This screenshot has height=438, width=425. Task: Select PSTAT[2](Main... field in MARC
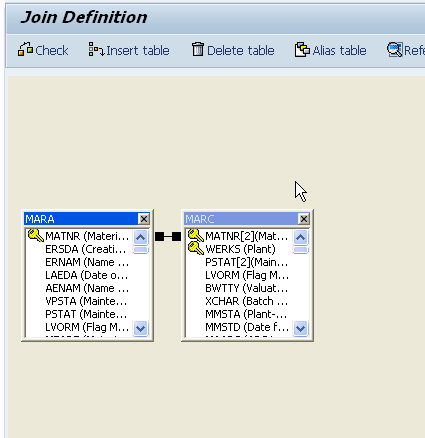tap(246, 262)
